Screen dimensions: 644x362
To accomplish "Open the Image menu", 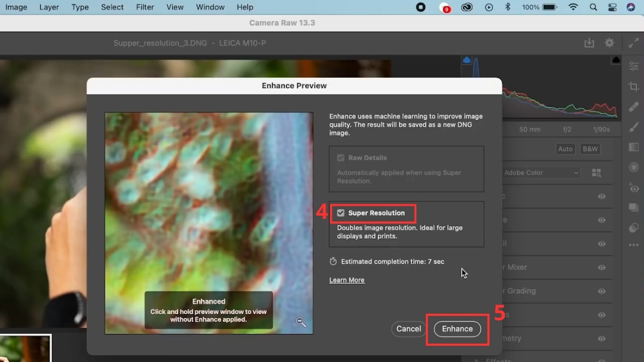I will [16, 8].
